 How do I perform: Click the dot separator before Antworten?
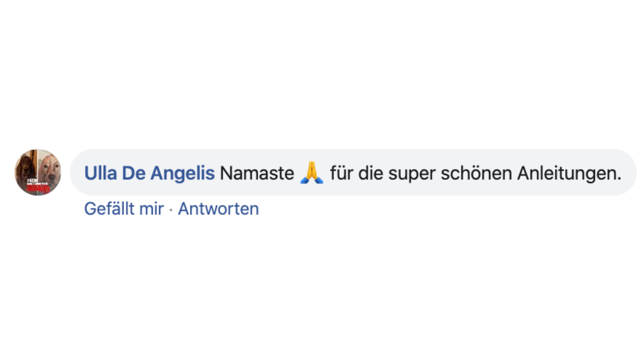tap(171, 210)
